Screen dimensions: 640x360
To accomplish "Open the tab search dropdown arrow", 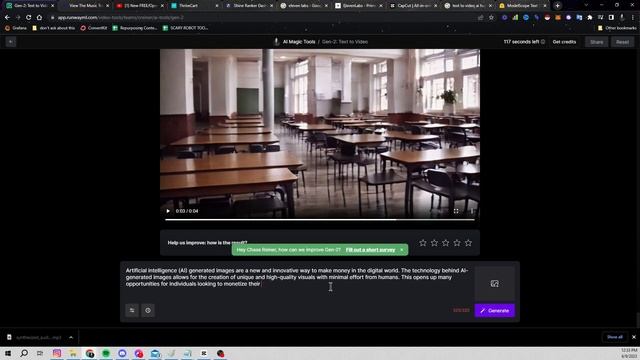I will tap(586, 5).
